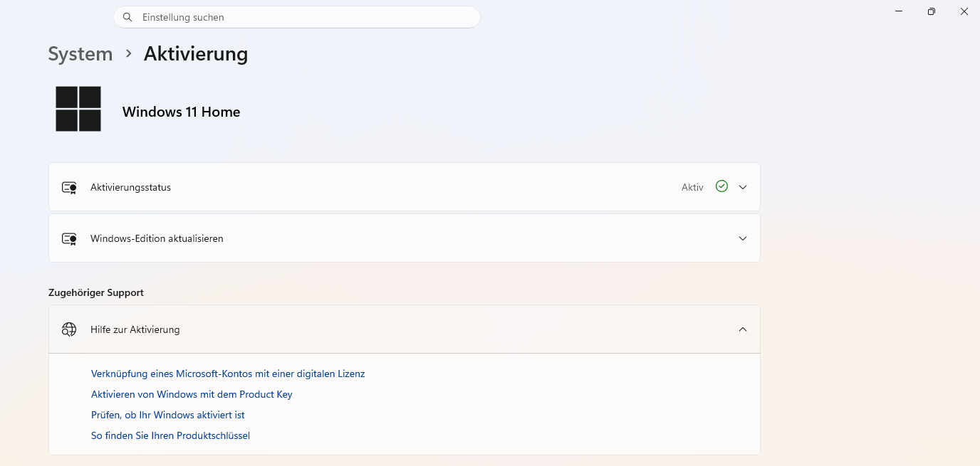Click the Aktivierungsstatus label
The image size is (980, 466).
click(130, 187)
